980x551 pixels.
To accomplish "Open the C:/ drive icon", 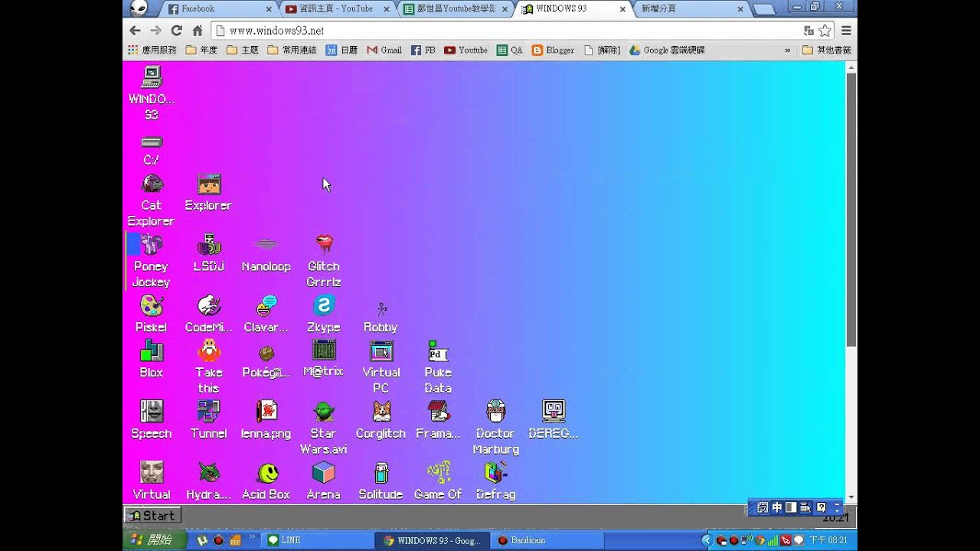I will pos(152,142).
